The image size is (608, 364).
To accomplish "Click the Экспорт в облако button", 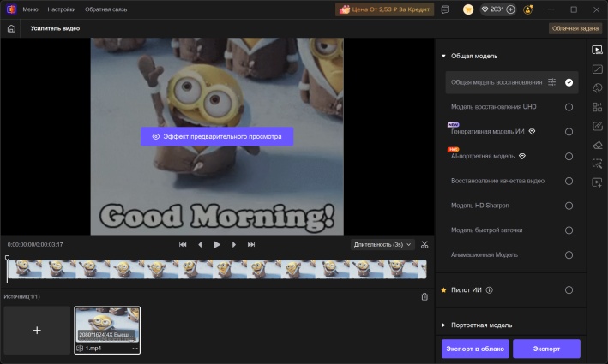I will tap(475, 349).
